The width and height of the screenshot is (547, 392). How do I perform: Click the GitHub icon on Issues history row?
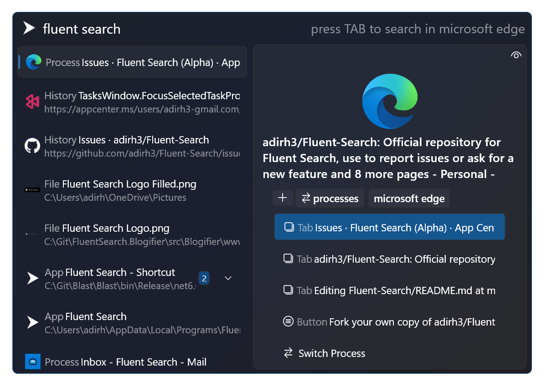pyautogui.click(x=32, y=146)
